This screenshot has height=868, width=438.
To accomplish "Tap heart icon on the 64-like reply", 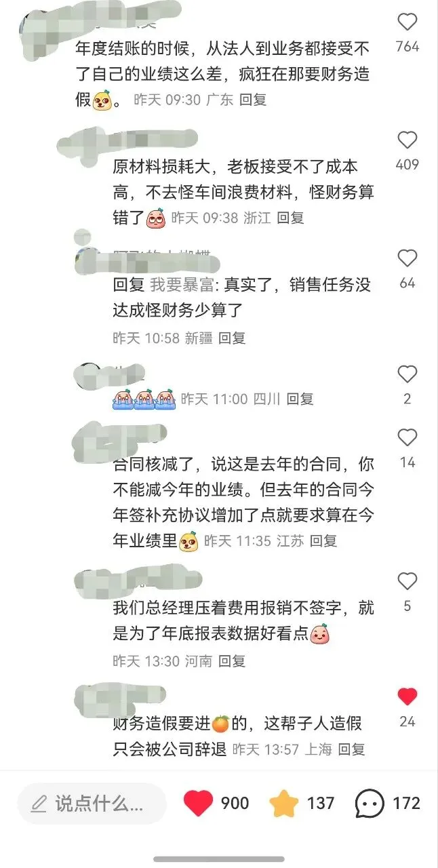I will pos(407,258).
